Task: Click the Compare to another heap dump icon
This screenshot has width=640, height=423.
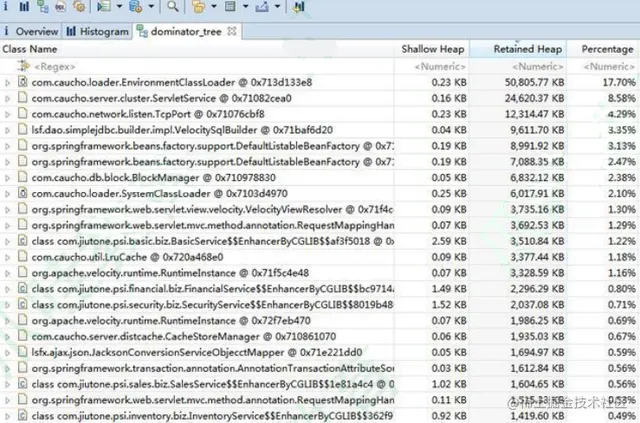Action: [x=299, y=7]
